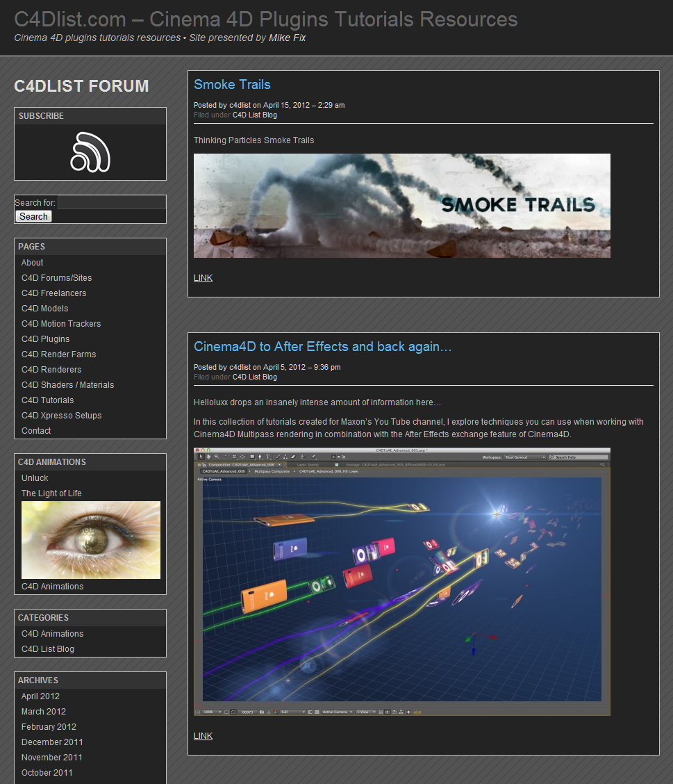Go to C4D Forums/Sites page
The height and width of the screenshot is (784, 673).
coord(56,278)
